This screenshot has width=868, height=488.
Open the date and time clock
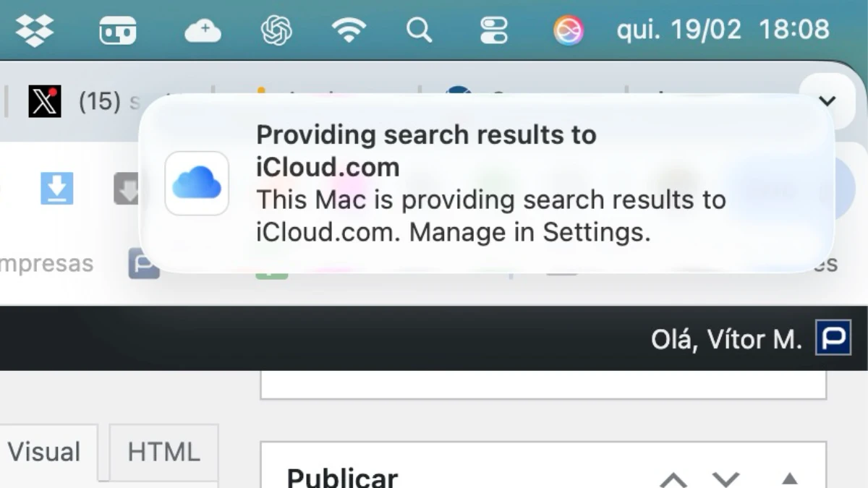pos(723,30)
